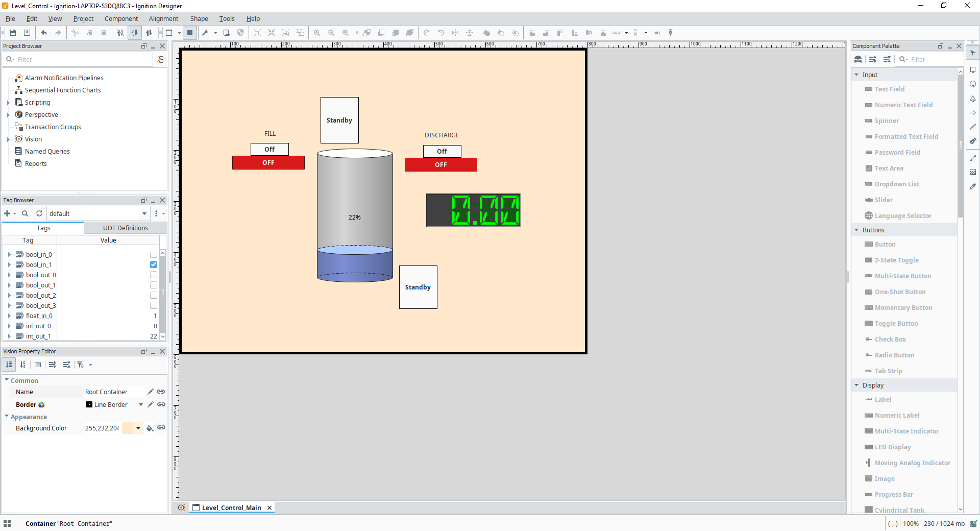The image size is (980, 531).
Task: Refresh the Tag Browser tags
Action: click(x=39, y=213)
